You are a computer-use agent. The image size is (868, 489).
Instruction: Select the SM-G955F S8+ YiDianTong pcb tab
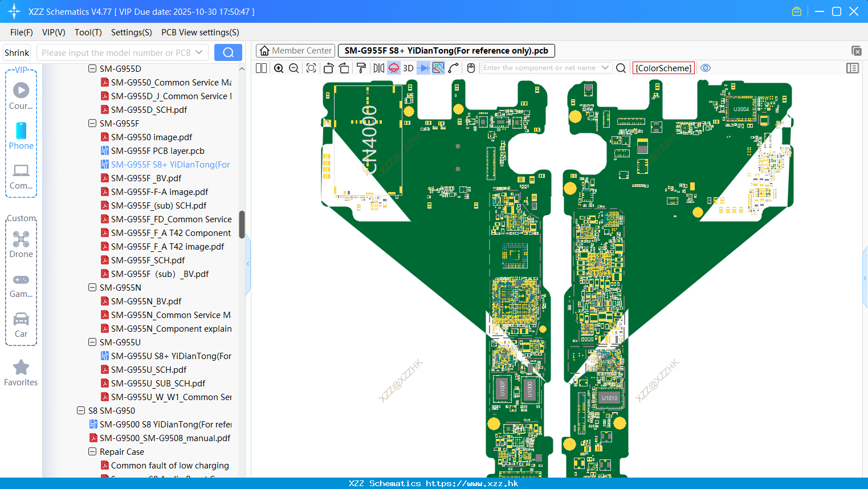pos(446,51)
